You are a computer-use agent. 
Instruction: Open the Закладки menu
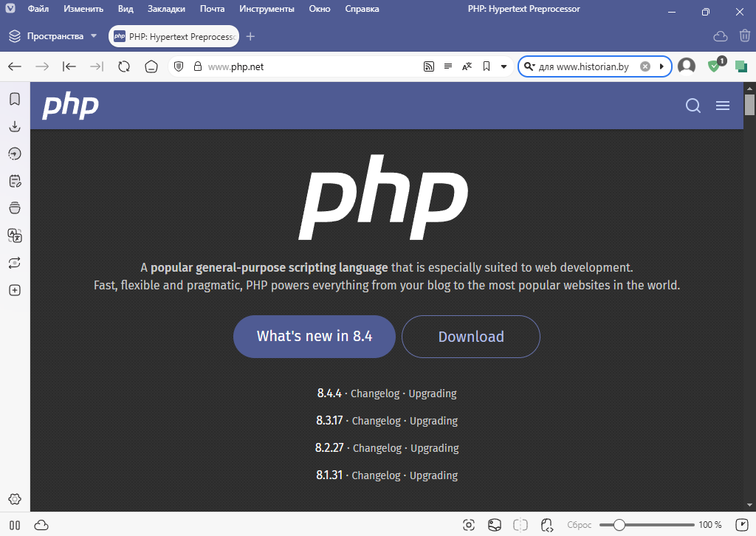[166, 9]
